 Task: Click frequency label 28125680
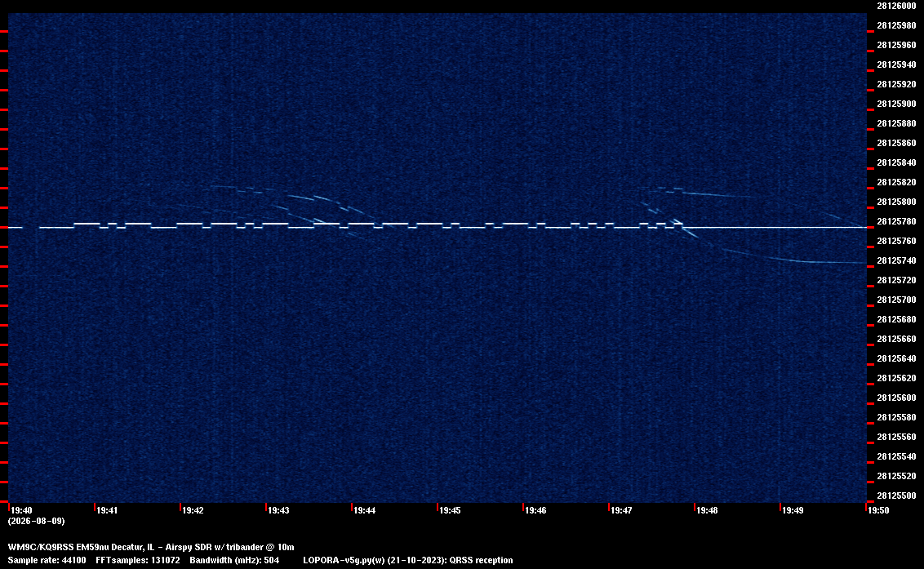click(x=896, y=319)
